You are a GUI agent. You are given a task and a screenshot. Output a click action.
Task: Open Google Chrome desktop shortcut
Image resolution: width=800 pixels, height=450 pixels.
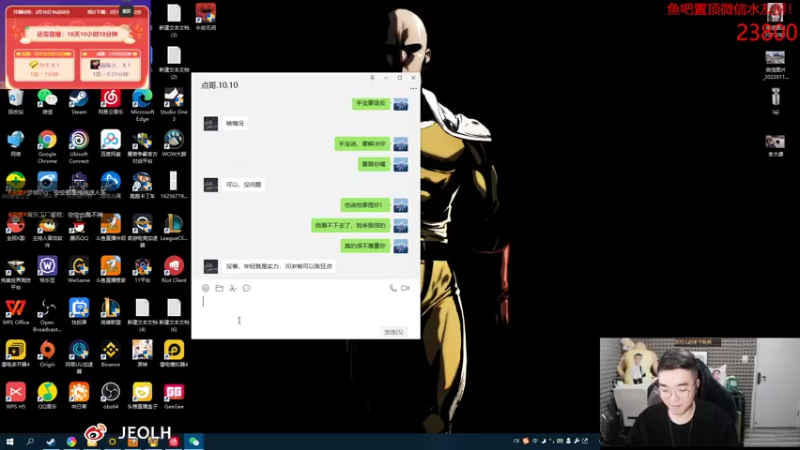tap(47, 147)
